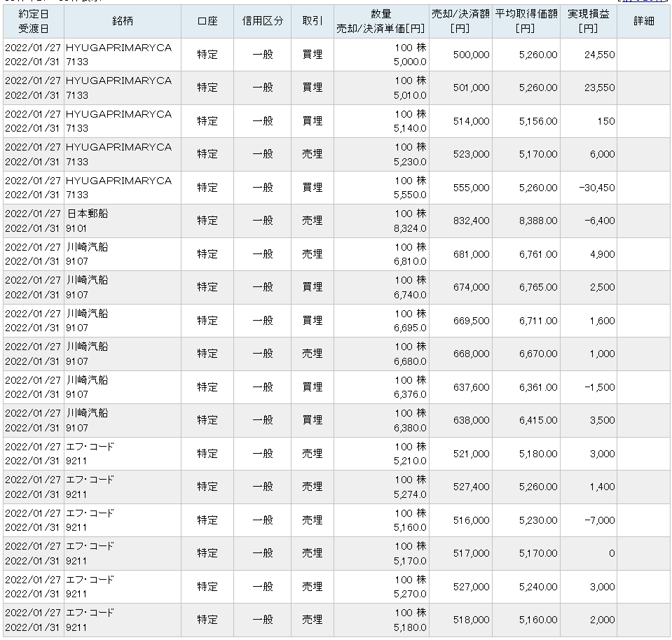Click the 売却/決済額 column header

pos(460,21)
